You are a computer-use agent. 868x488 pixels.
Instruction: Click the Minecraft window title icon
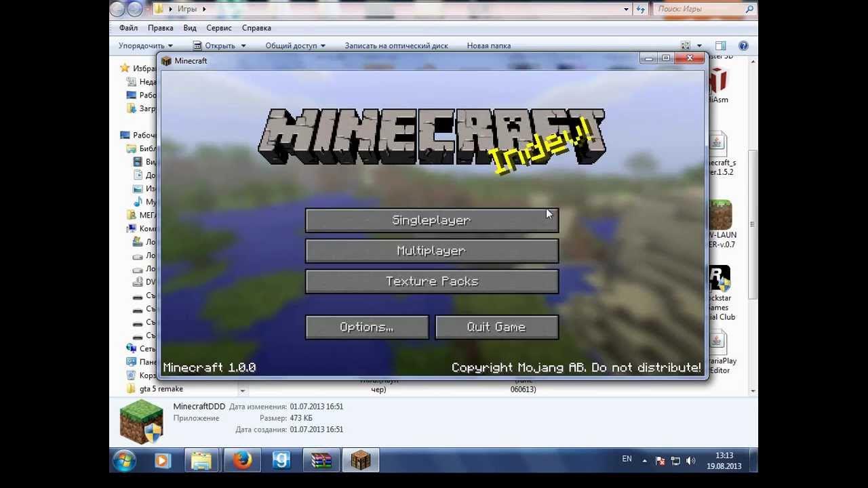pyautogui.click(x=166, y=61)
